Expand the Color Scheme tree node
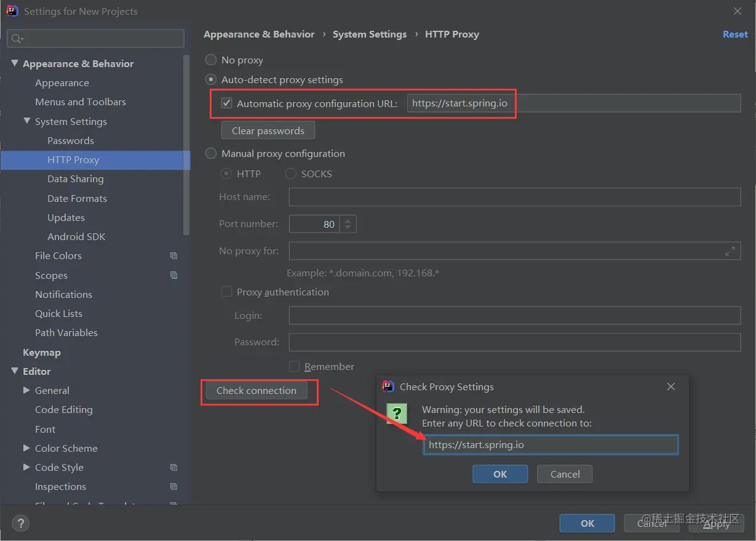Viewport: 756px width, 541px height. click(x=26, y=448)
